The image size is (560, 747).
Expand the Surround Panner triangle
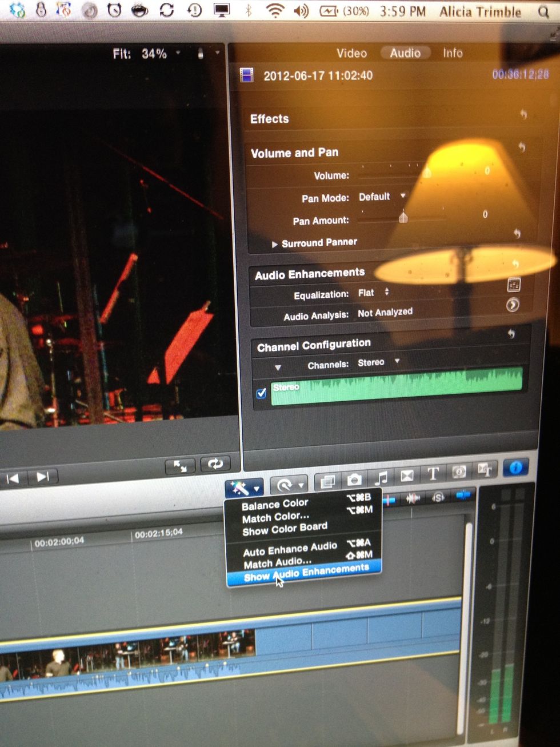point(275,244)
